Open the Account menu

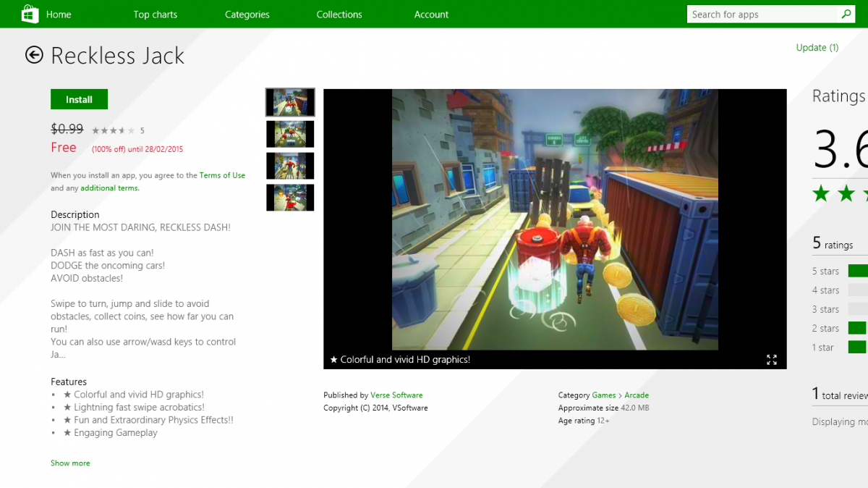point(431,14)
